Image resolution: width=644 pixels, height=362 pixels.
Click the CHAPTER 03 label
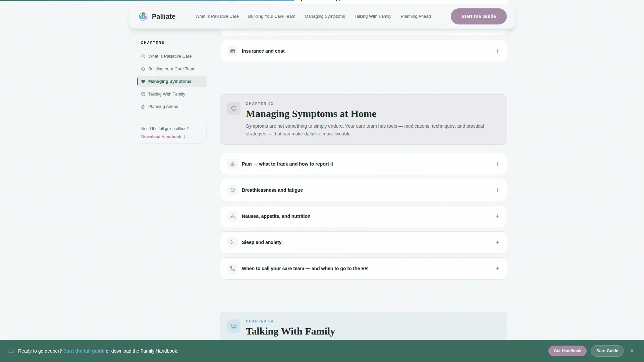(x=260, y=104)
